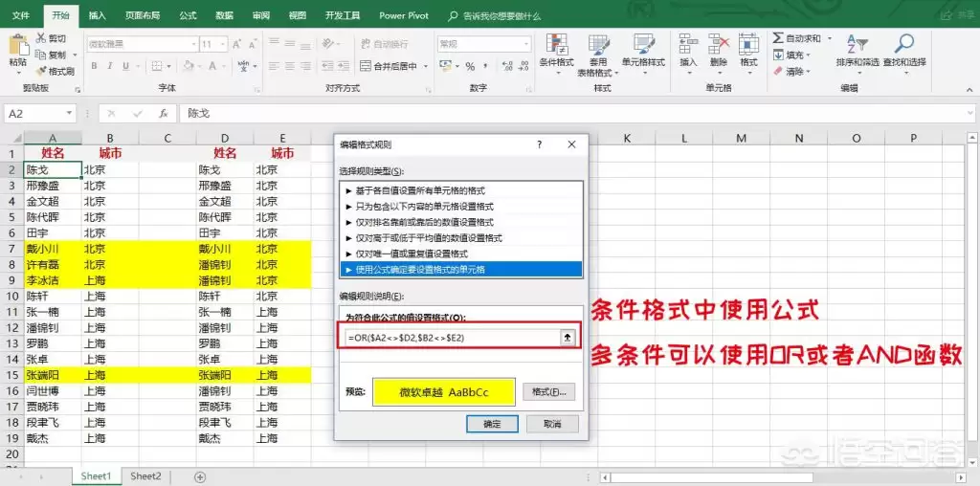Click the 格式(F)... button in the dialog
980x486 pixels.
click(548, 391)
